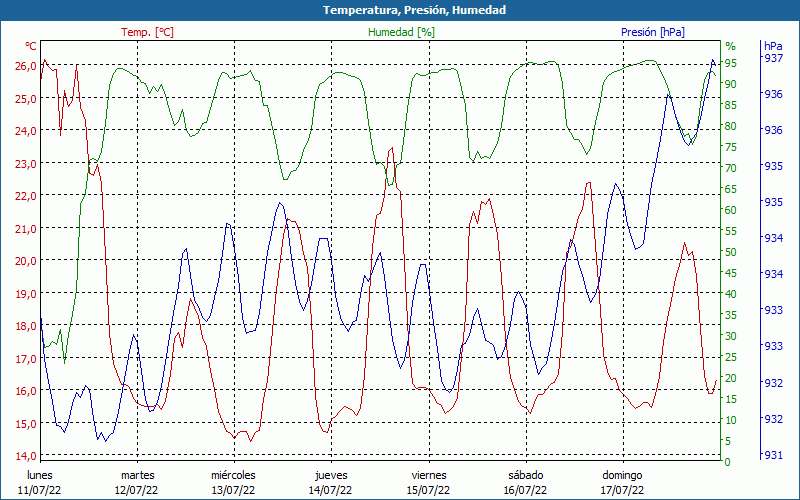800x500 pixels.
Task: Click the '45' humidity axis value
Action: (731, 273)
